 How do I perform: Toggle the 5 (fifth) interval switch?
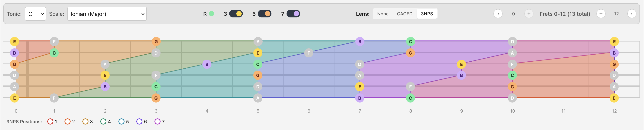(x=265, y=14)
